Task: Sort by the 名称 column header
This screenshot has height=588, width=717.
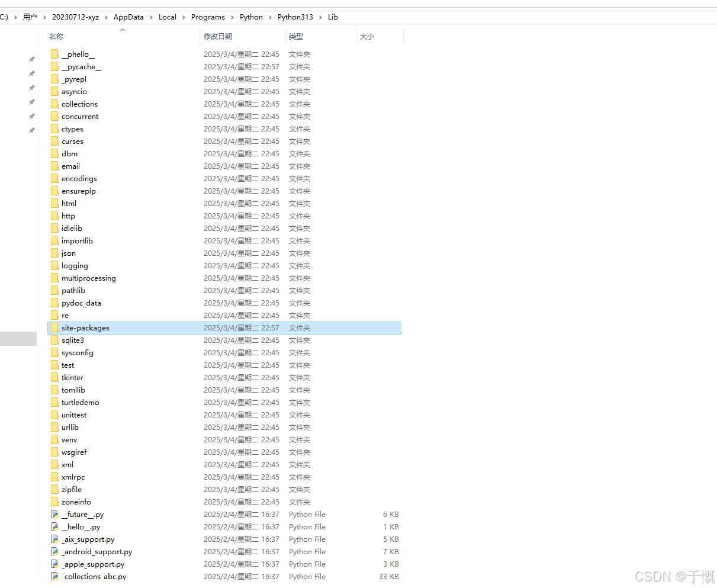Action: pos(56,37)
